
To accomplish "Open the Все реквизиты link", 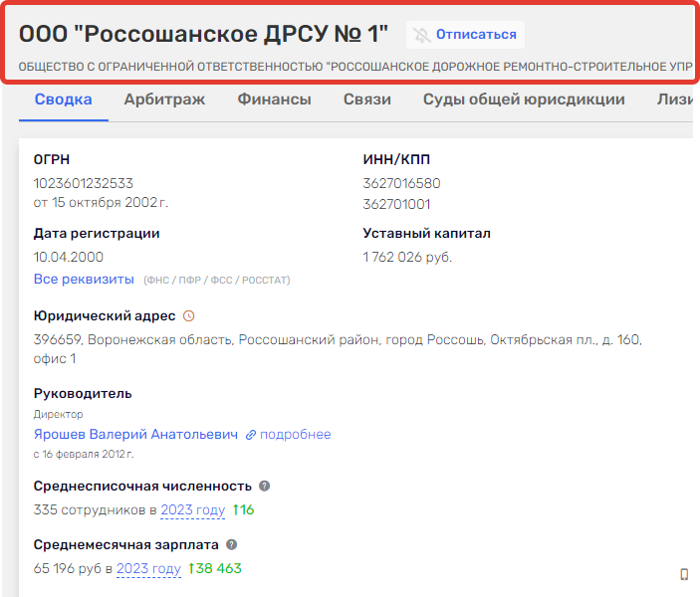I will click(x=84, y=280).
